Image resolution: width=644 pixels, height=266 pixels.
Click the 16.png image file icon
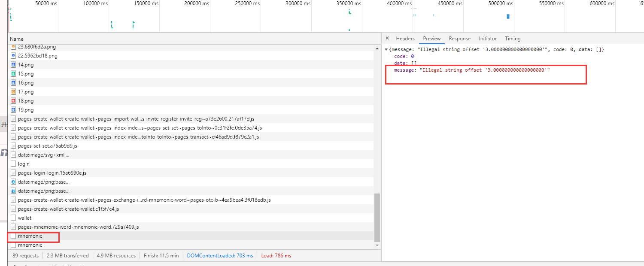pos(13,83)
